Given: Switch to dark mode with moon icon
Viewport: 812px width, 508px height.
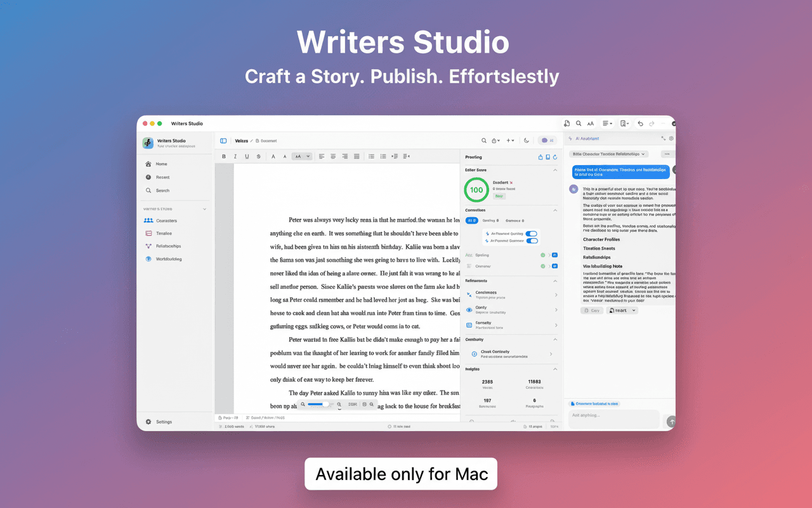Looking at the screenshot, I should click(x=526, y=141).
